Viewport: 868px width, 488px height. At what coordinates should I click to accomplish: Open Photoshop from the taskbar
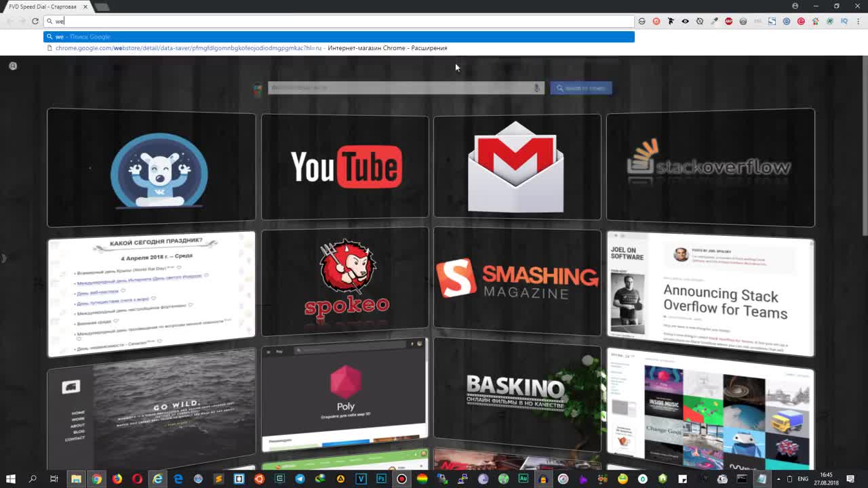point(381,479)
